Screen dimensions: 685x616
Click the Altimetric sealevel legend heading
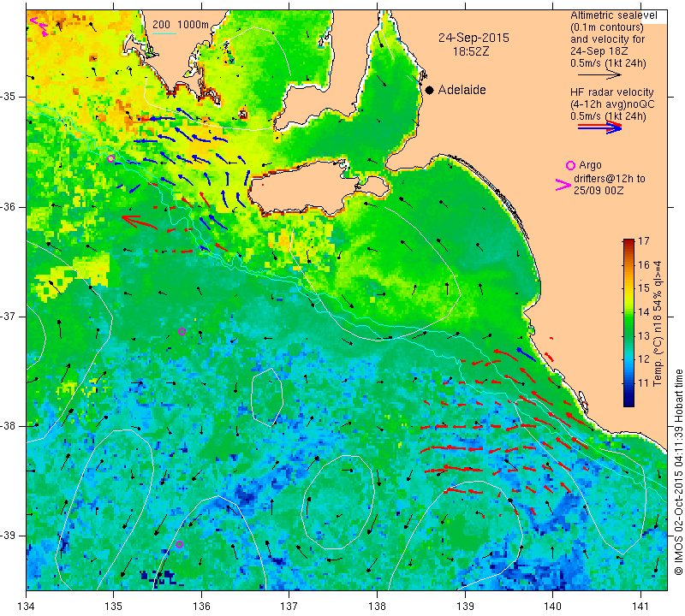613,15
